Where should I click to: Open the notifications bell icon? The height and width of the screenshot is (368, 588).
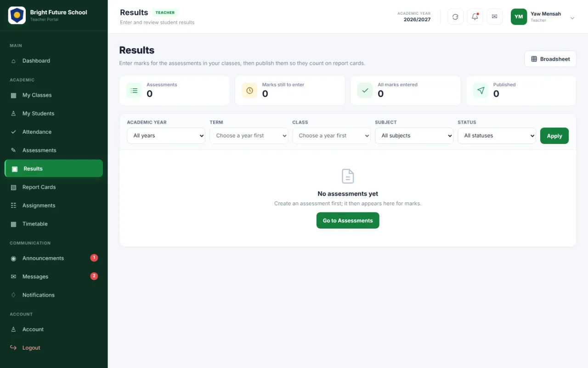tap(475, 17)
